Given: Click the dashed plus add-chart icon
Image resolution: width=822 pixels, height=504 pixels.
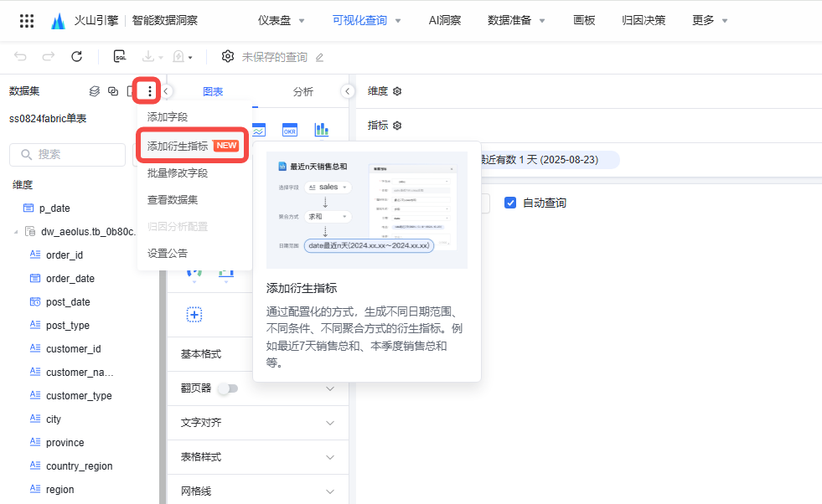Looking at the screenshot, I should (x=194, y=314).
